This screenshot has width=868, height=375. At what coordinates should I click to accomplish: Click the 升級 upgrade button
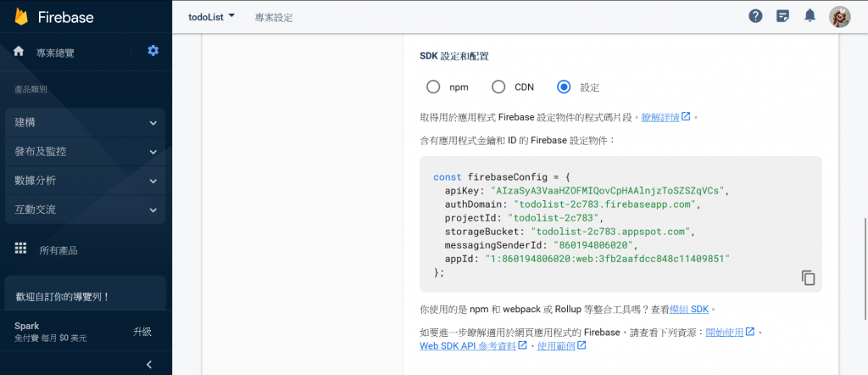[x=142, y=332]
